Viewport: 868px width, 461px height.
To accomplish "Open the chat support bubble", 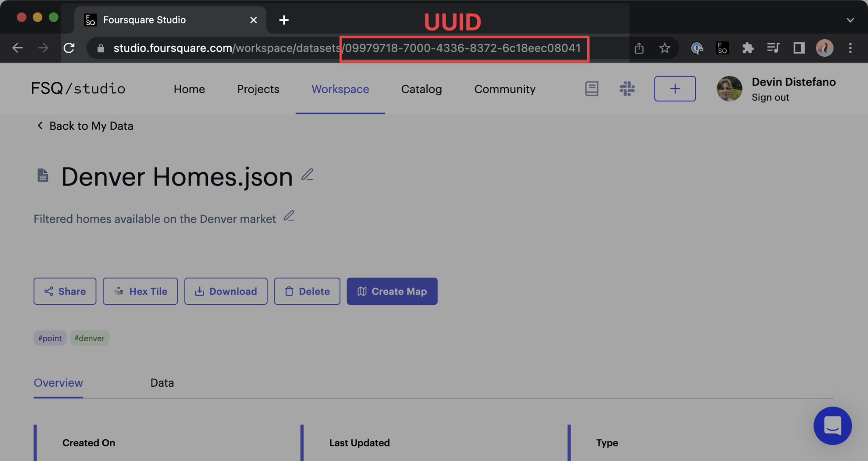I will [832, 426].
